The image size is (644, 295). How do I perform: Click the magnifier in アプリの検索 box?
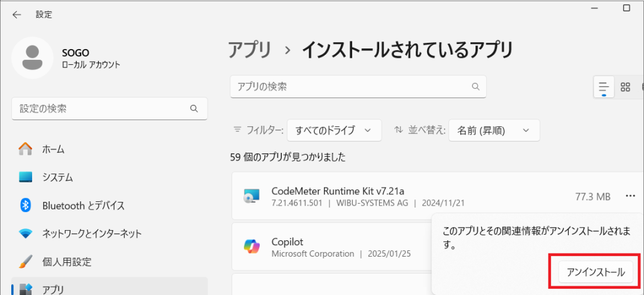click(475, 87)
